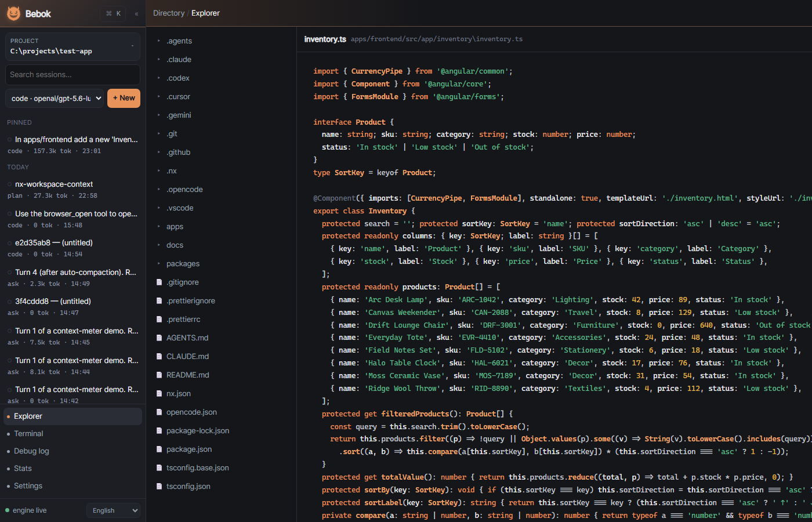The image size is (812, 522).
Task: Open the English language dropdown
Action: pos(114,510)
